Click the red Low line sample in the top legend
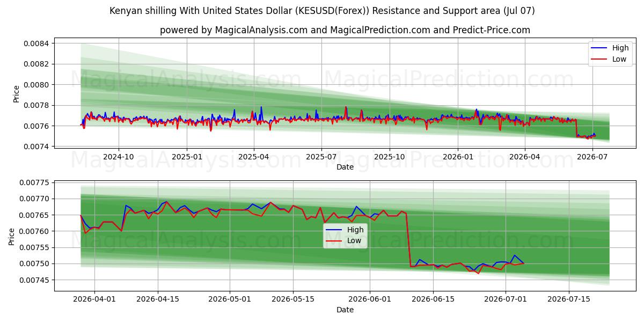The height and width of the screenshot is (322, 644). [x=599, y=59]
